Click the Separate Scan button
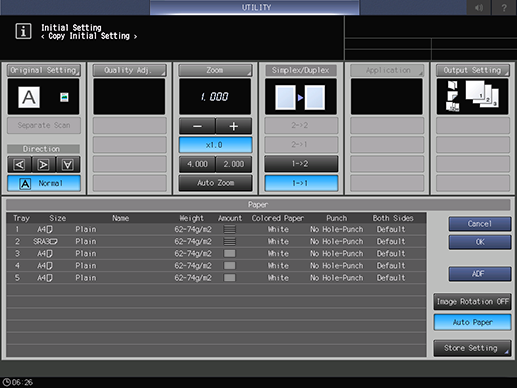The image size is (517, 388). click(x=44, y=125)
